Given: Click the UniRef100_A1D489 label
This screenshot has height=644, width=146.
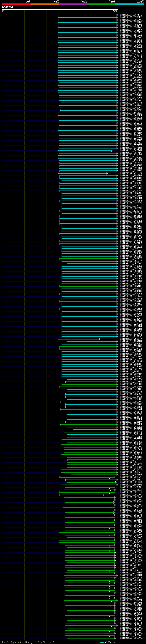Looking at the screenshot, I should click(131, 191).
